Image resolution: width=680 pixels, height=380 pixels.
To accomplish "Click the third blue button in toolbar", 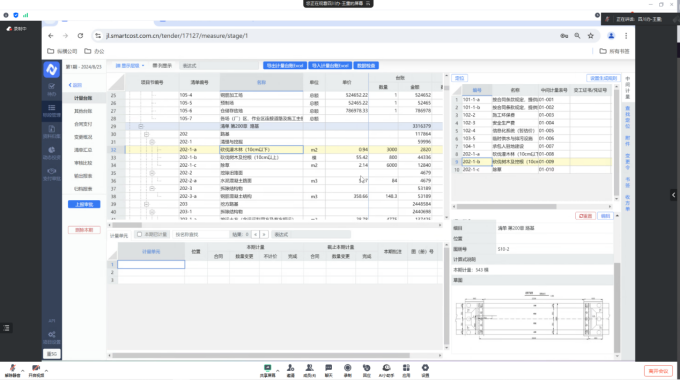I will 366,66.
